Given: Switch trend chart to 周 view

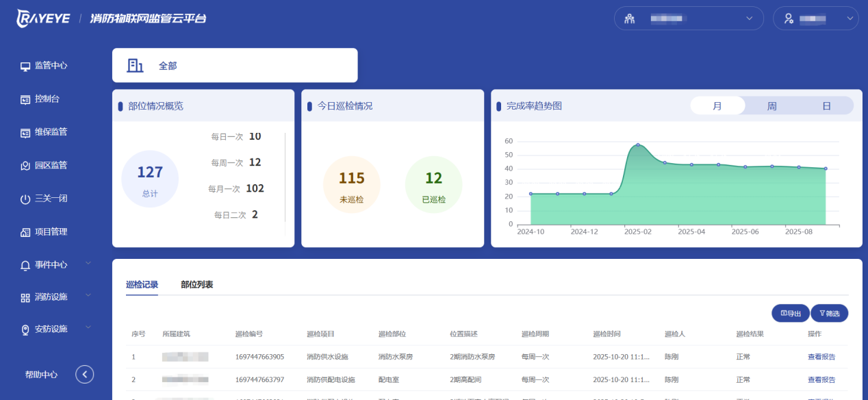Looking at the screenshot, I should tap(771, 106).
